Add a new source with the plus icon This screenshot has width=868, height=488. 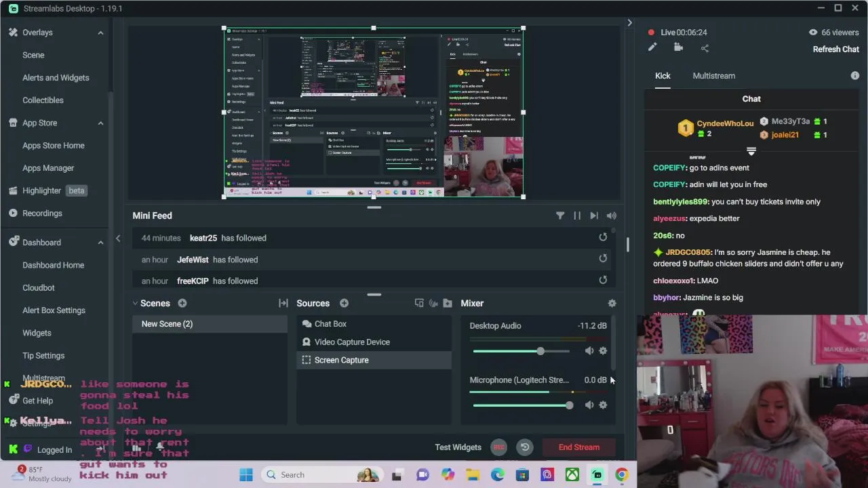[x=344, y=304]
